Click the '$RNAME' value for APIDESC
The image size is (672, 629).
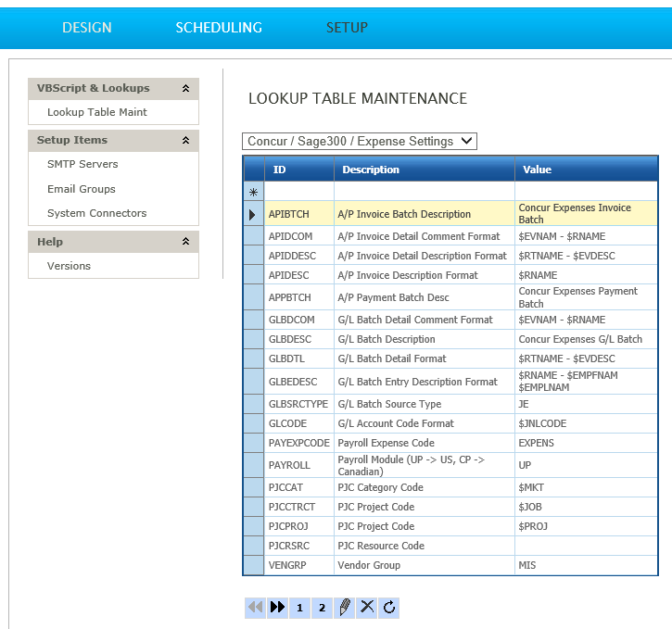pos(587,275)
